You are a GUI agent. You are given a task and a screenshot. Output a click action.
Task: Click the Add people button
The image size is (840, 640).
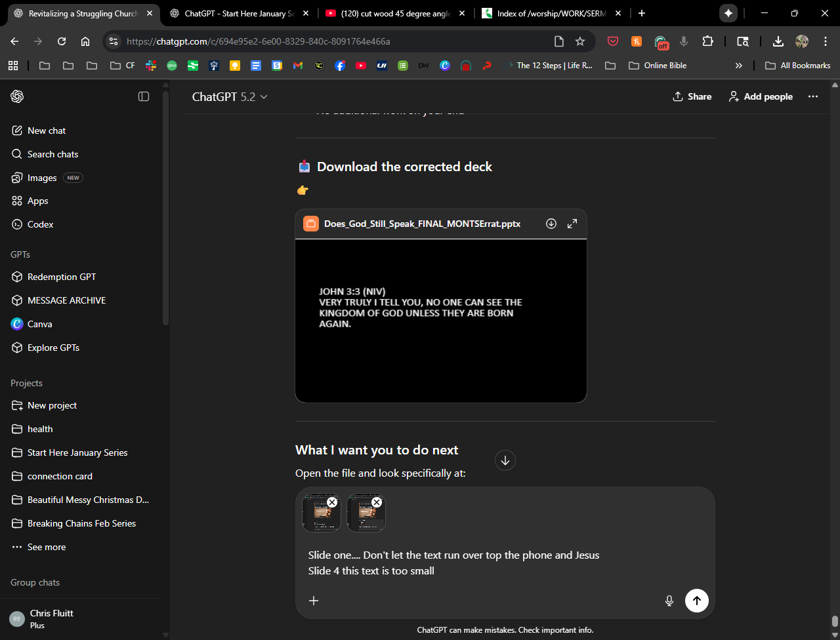pyautogui.click(x=761, y=96)
